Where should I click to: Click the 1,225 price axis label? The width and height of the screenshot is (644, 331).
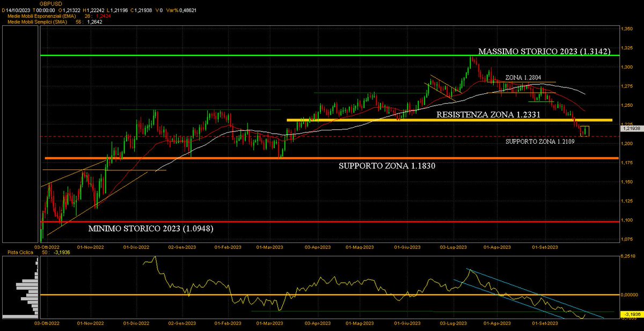pyautogui.click(x=627, y=124)
